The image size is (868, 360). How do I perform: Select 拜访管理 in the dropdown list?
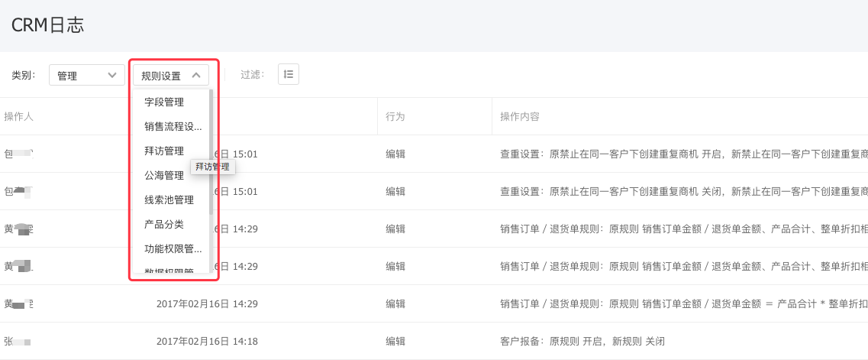click(164, 151)
